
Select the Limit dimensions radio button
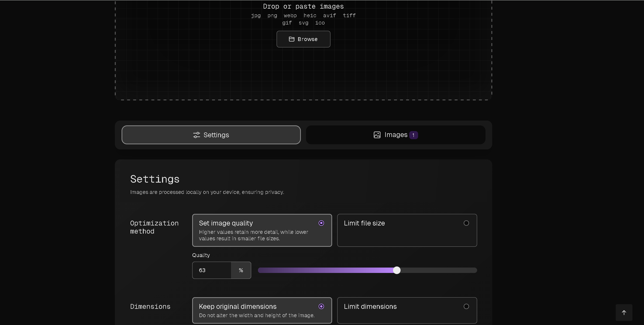[x=466, y=306]
